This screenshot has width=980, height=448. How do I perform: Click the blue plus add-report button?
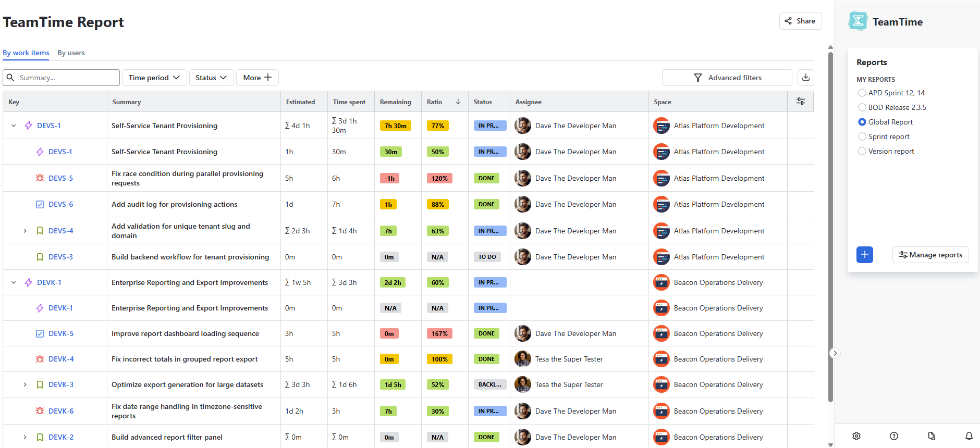864,255
